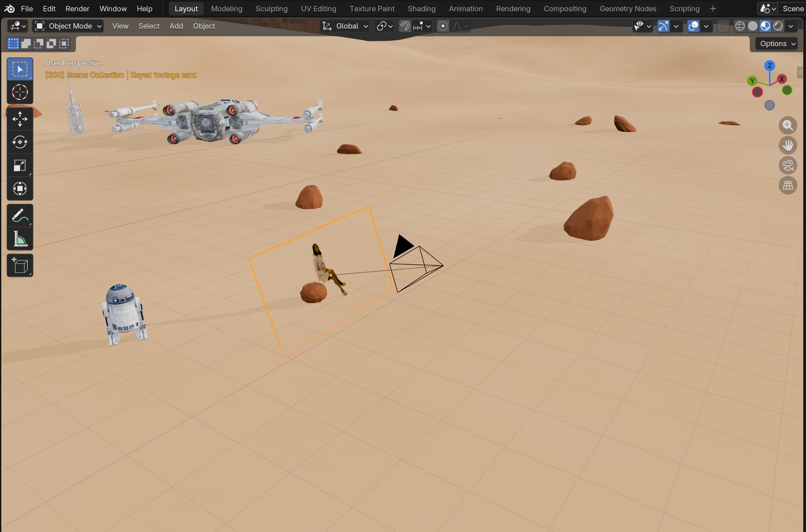This screenshot has height=532, width=806.
Task: Toggle show overlays button
Action: coord(694,26)
